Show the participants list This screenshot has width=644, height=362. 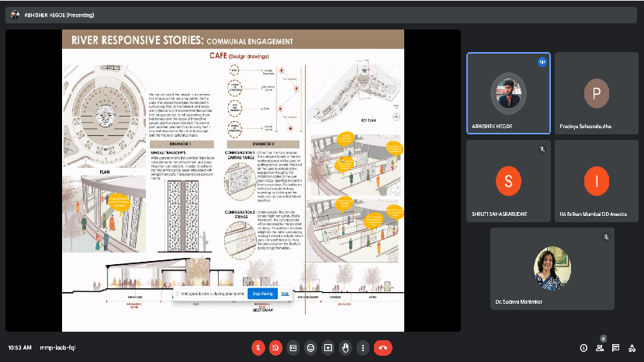click(x=600, y=347)
